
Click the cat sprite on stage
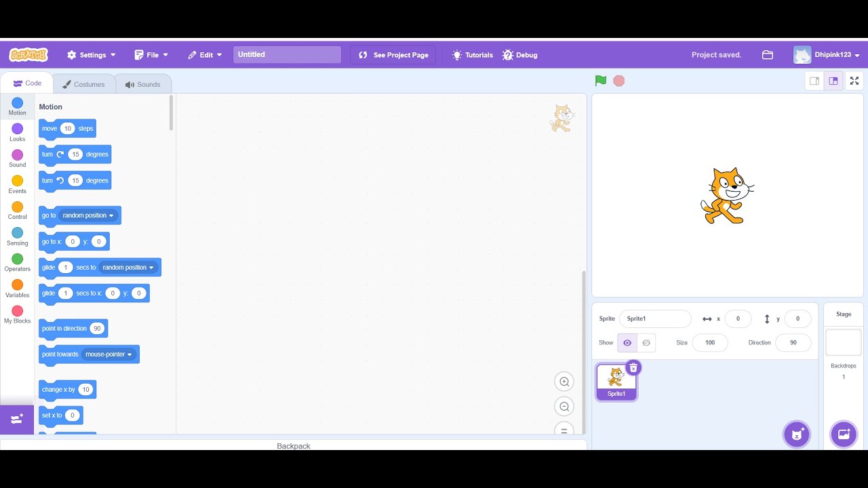726,196
